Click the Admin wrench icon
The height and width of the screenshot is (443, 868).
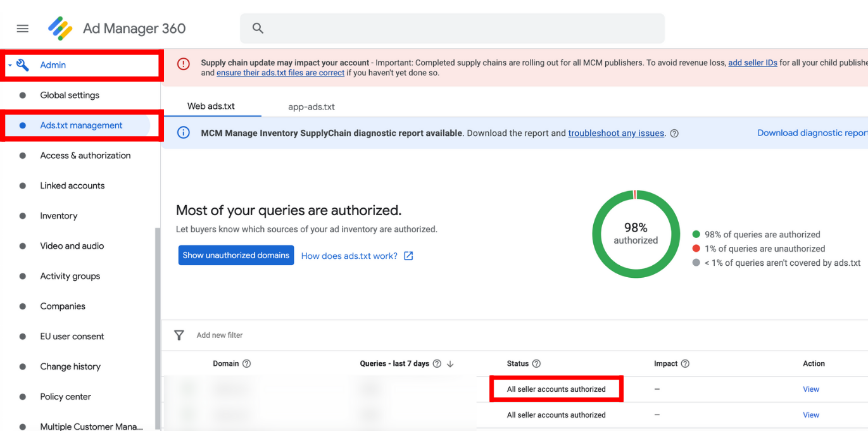pos(23,65)
